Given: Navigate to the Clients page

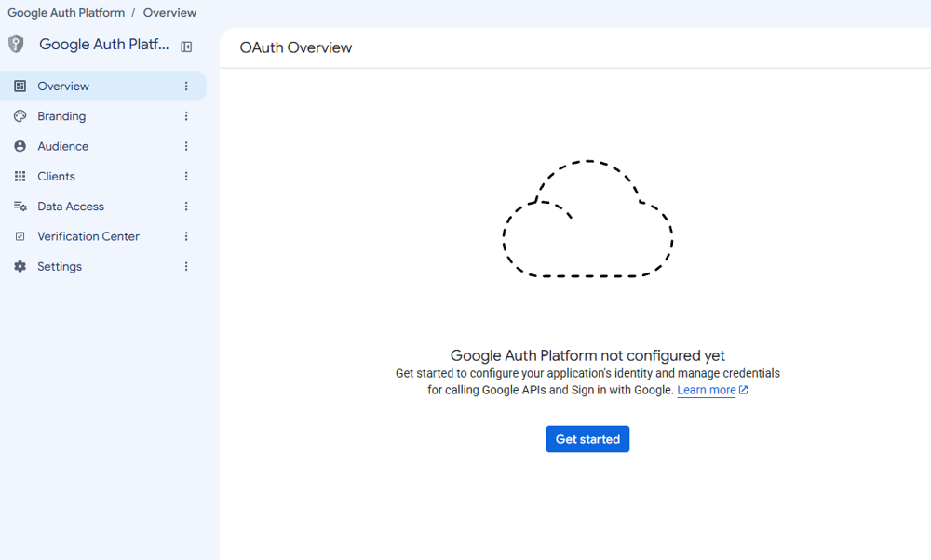Looking at the screenshot, I should 102,176.
